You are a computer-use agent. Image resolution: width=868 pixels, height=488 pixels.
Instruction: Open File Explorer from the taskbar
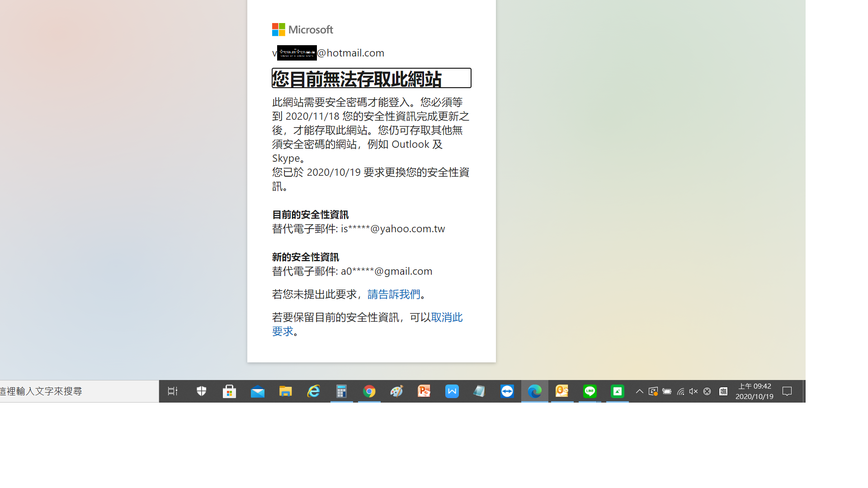(285, 391)
